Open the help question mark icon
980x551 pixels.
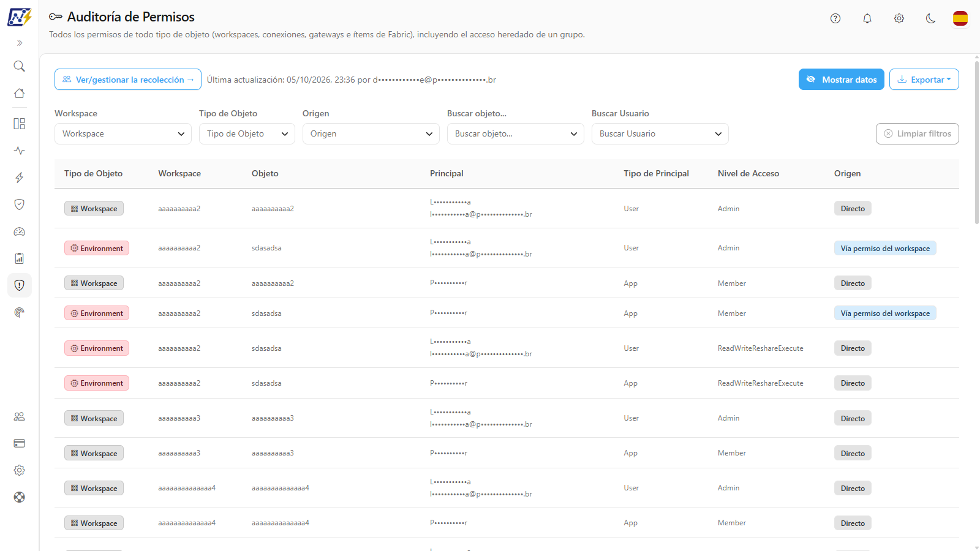(835, 18)
